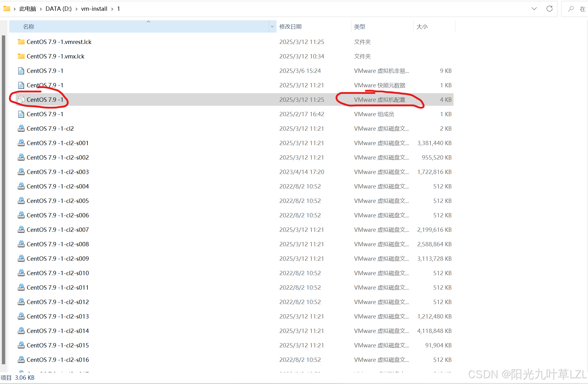Screen dimensions: 588x384
Task: Click the size 955,520 KB
Action: [437, 157]
